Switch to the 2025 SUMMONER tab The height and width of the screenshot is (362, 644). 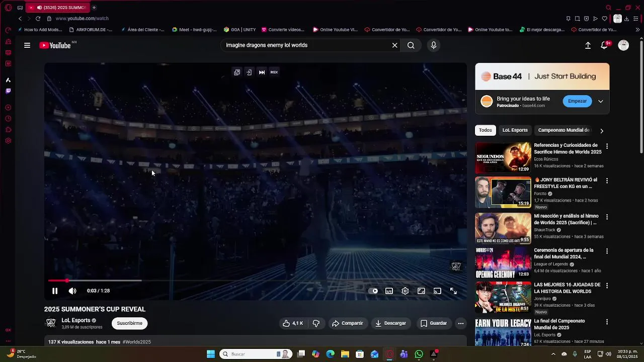[x=58, y=8]
